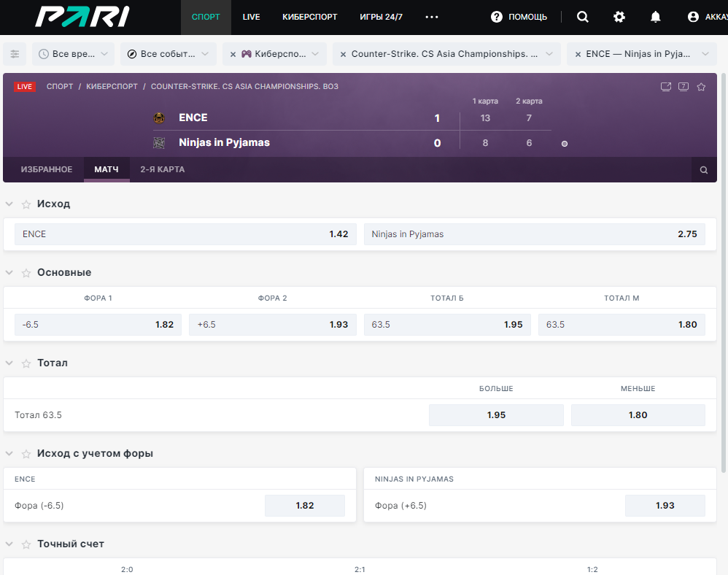
Task: Click 2:0 exact score column header
Action: (127, 569)
